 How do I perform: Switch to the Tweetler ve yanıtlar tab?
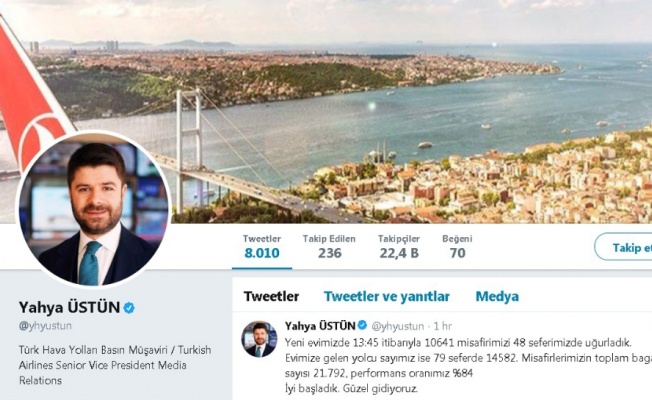click(386, 296)
